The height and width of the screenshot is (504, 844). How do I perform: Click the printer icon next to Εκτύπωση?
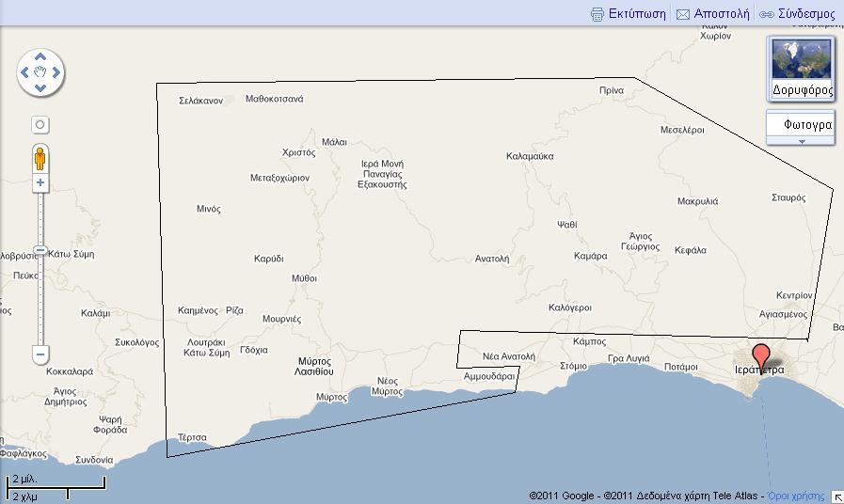[597, 14]
